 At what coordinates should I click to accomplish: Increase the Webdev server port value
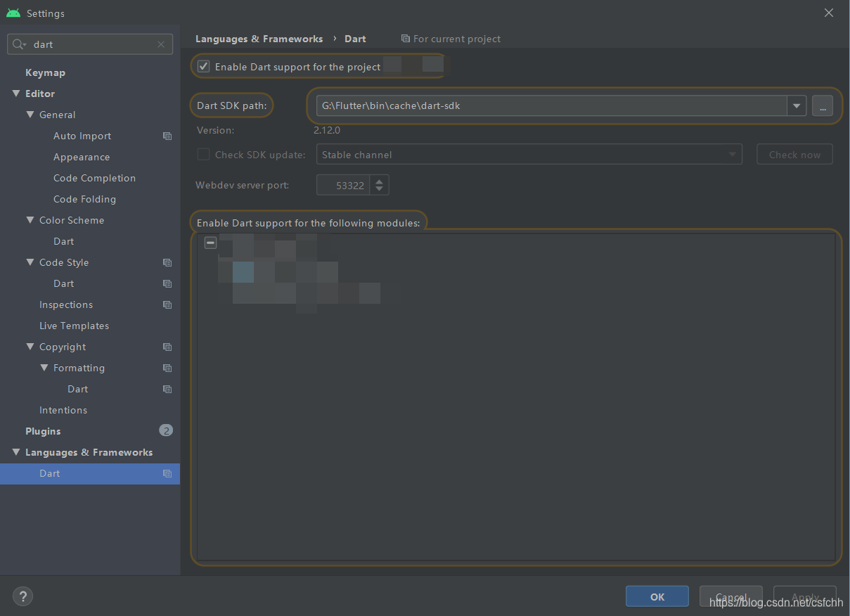[x=380, y=181]
